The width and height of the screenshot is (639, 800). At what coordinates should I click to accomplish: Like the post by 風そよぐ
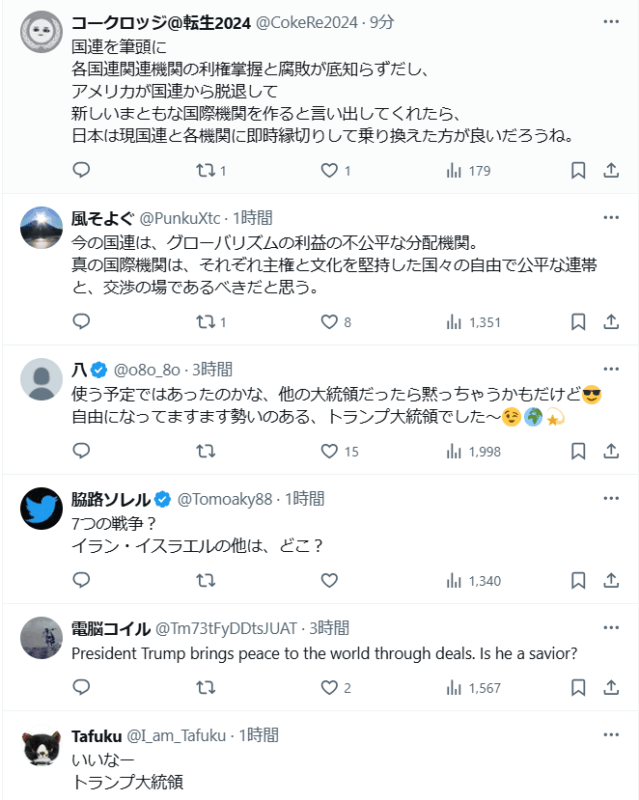(329, 322)
